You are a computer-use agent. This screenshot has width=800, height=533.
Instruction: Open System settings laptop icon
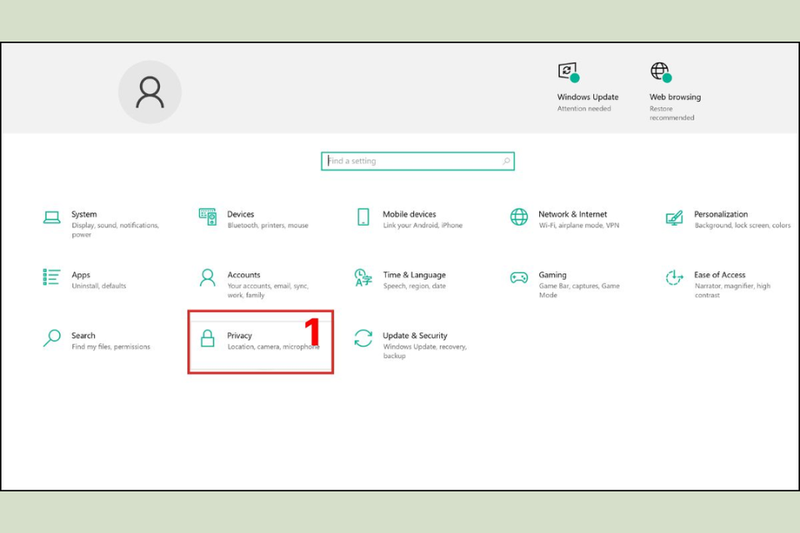[52, 217]
